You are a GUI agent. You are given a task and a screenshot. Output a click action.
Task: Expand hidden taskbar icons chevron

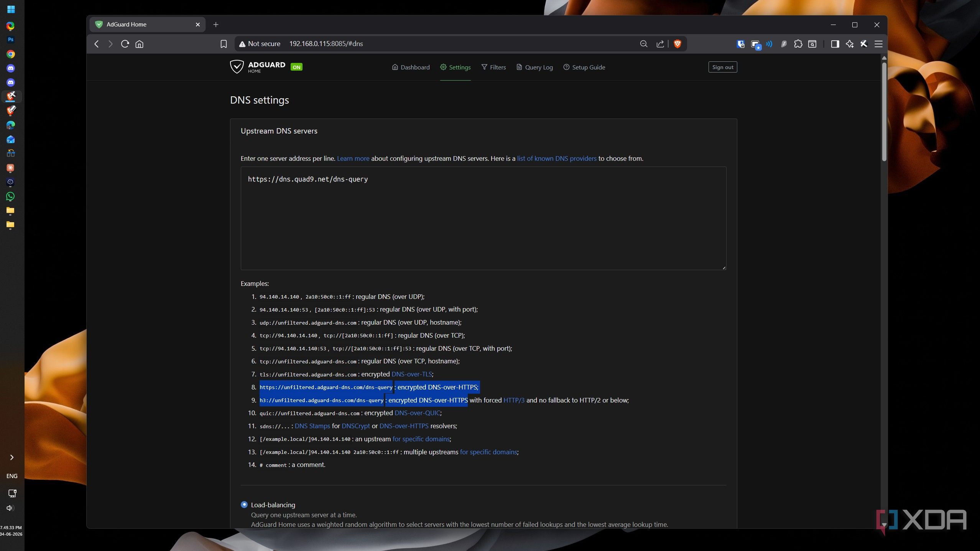[x=12, y=457]
